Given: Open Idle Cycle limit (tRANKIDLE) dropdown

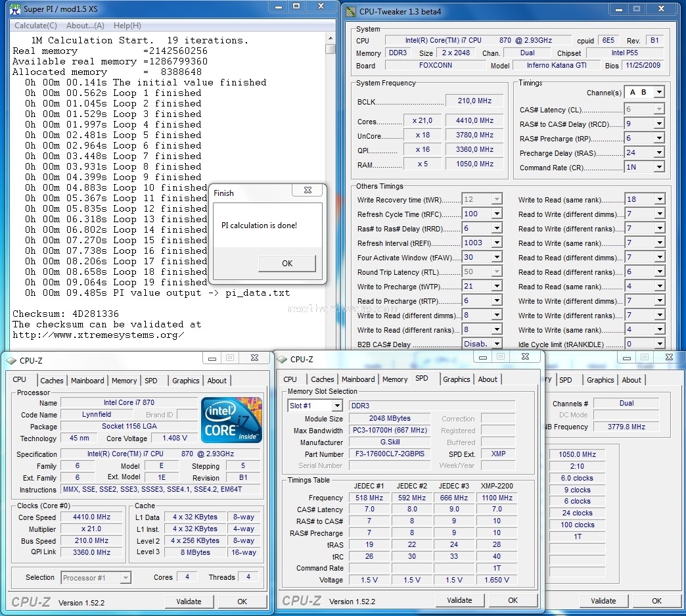Looking at the screenshot, I should (659, 344).
